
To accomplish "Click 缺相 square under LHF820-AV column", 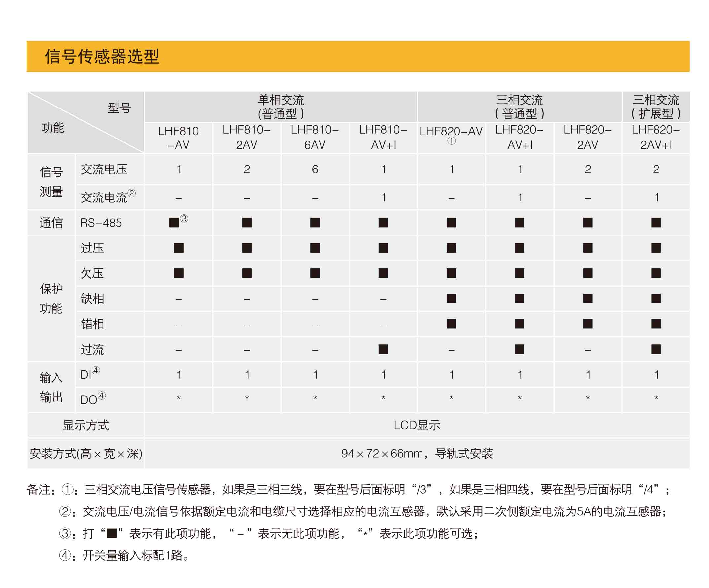I will coord(452,298).
